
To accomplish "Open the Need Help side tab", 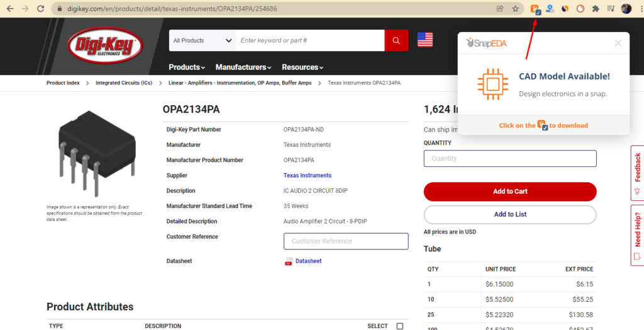I will coord(637,235).
